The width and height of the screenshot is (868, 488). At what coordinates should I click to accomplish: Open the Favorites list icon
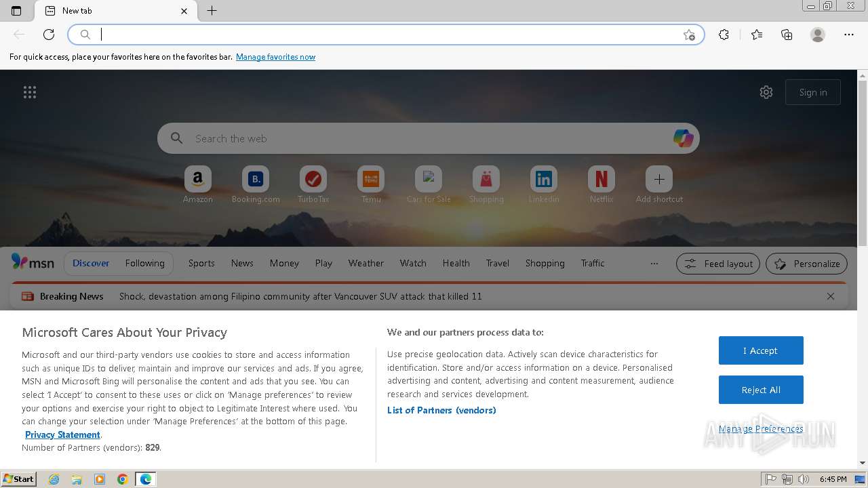(x=757, y=35)
